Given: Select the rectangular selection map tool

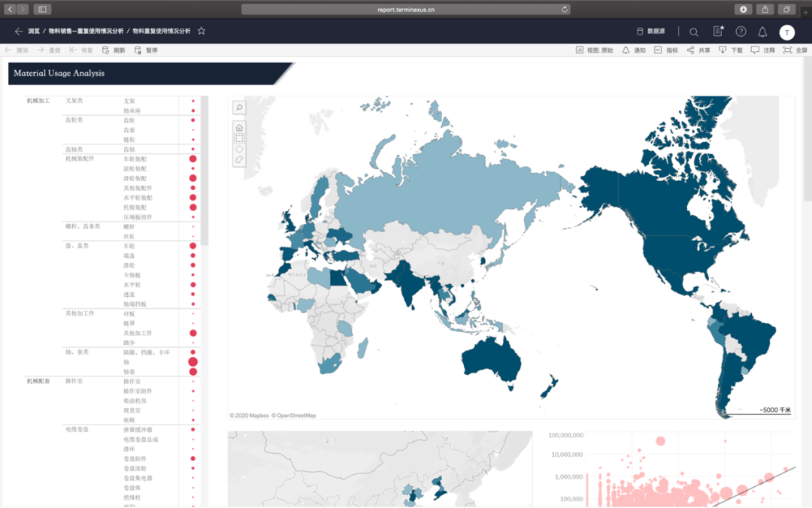Looking at the screenshot, I should tap(239, 138).
